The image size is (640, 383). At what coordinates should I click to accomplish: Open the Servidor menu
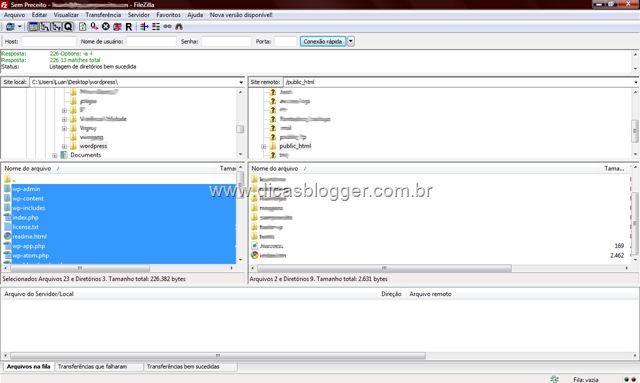click(138, 15)
